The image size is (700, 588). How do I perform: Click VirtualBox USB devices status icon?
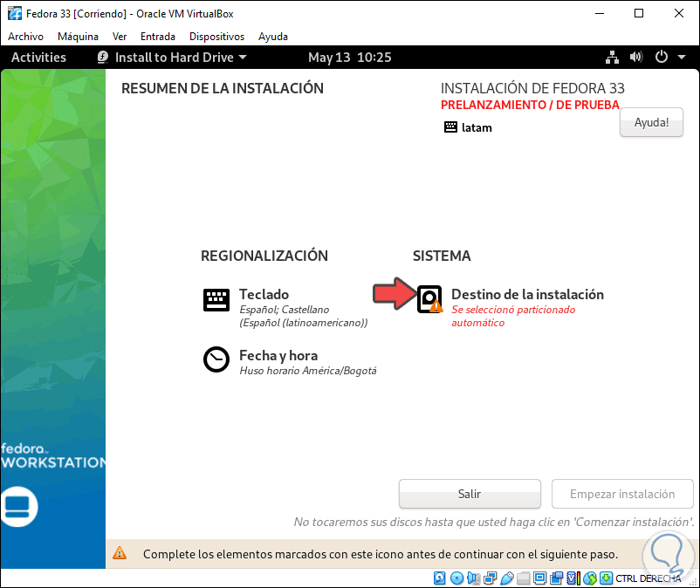pyautogui.click(x=507, y=578)
